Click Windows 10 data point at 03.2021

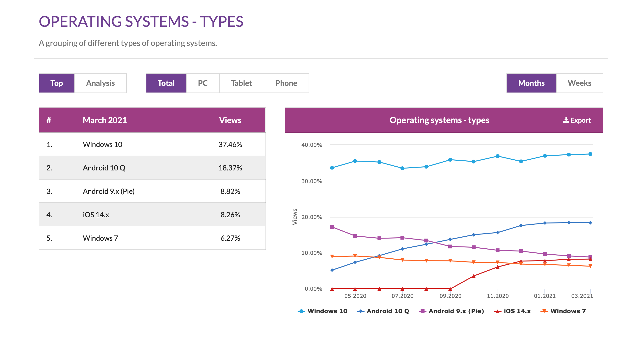[x=590, y=154]
